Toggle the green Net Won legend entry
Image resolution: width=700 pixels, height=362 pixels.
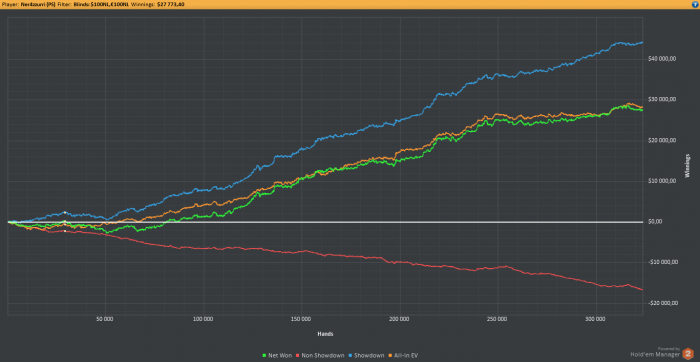click(x=277, y=356)
